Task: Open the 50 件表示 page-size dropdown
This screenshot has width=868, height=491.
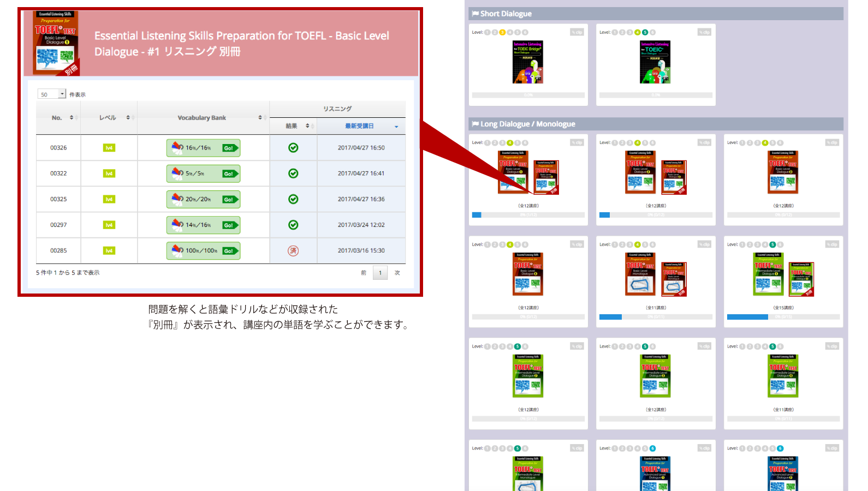Action: point(51,94)
